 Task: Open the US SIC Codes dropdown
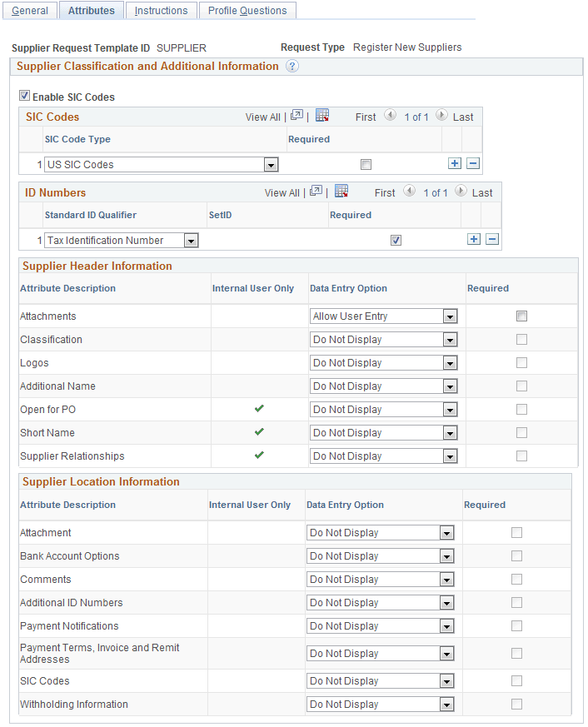click(x=271, y=164)
